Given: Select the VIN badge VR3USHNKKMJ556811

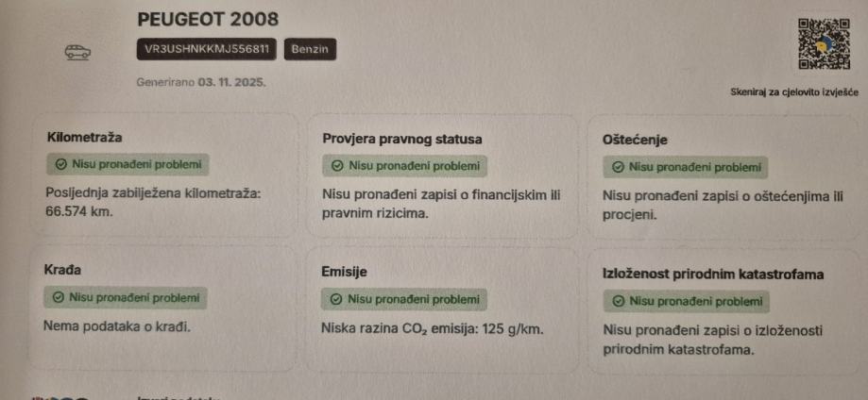Looking at the screenshot, I should point(206,49).
